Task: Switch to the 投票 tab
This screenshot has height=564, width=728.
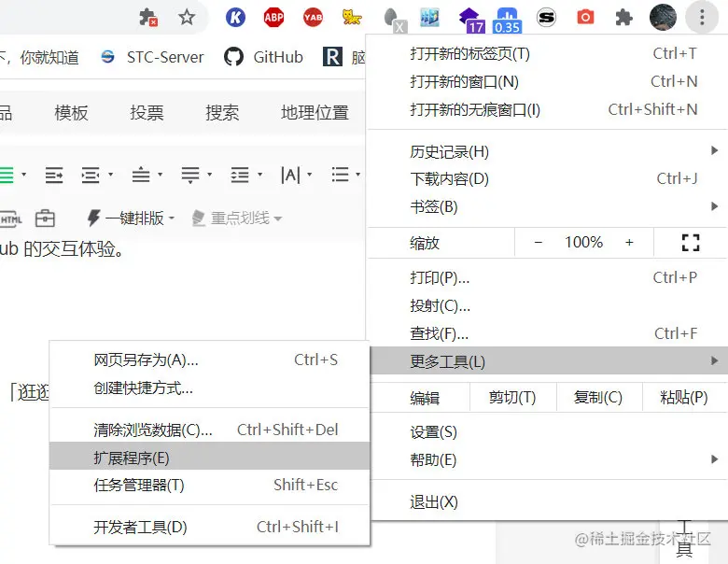Action: [147, 113]
